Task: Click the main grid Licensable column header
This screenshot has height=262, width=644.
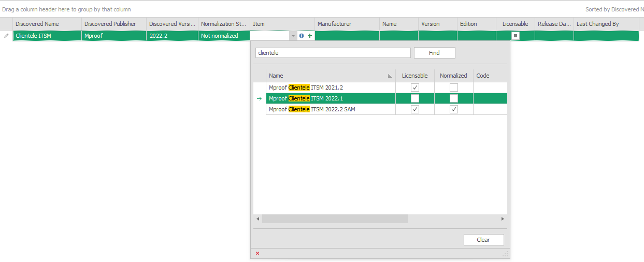Action: click(516, 24)
